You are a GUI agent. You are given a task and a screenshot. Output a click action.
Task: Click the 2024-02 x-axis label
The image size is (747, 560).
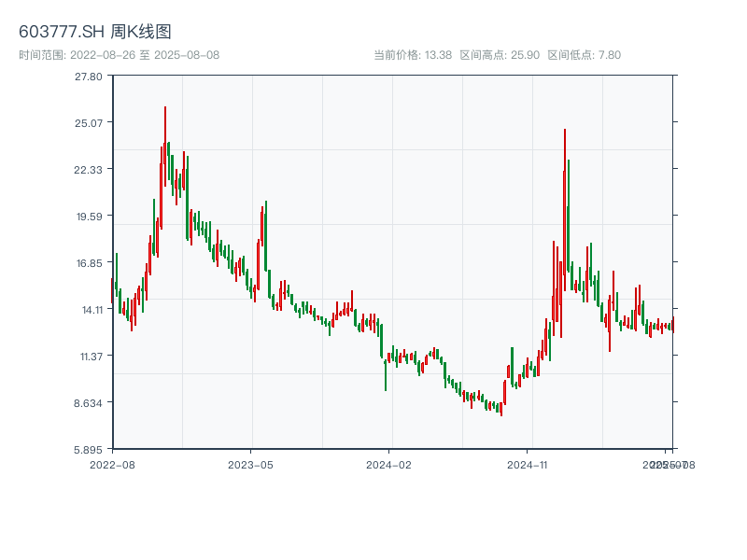pos(388,465)
